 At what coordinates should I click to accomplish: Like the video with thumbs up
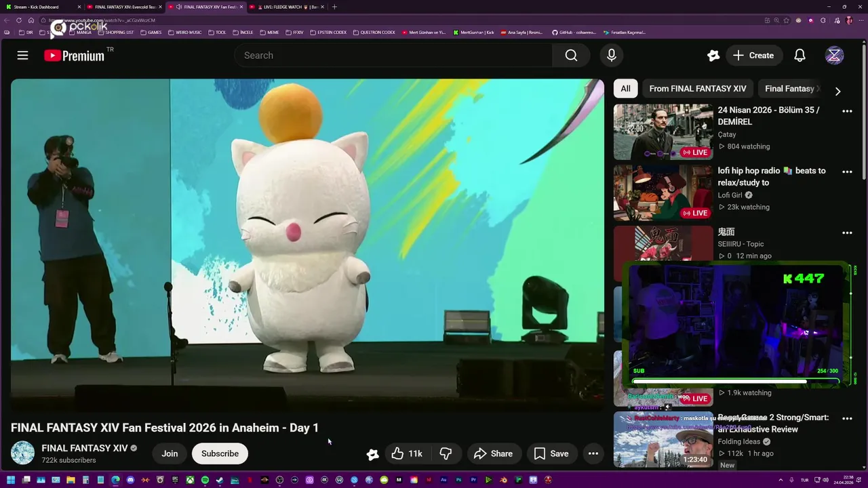(x=407, y=453)
